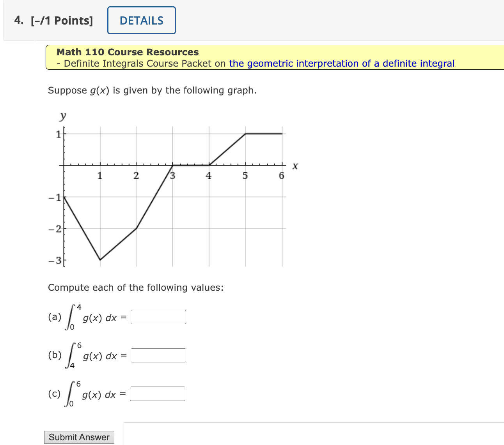Click the x-axis label on the graph
This screenshot has height=445, width=504.
(295, 165)
